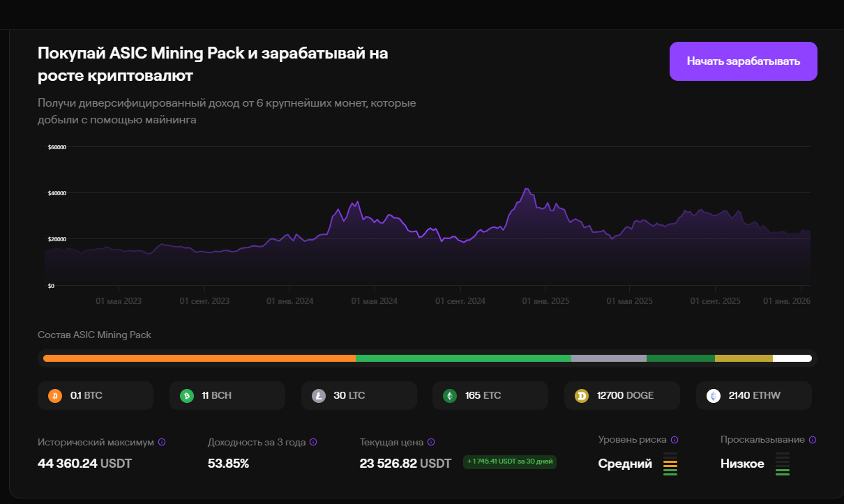Select the 30 LTC asset card
Image resolution: width=844 pixels, height=504 pixels.
pos(359,395)
